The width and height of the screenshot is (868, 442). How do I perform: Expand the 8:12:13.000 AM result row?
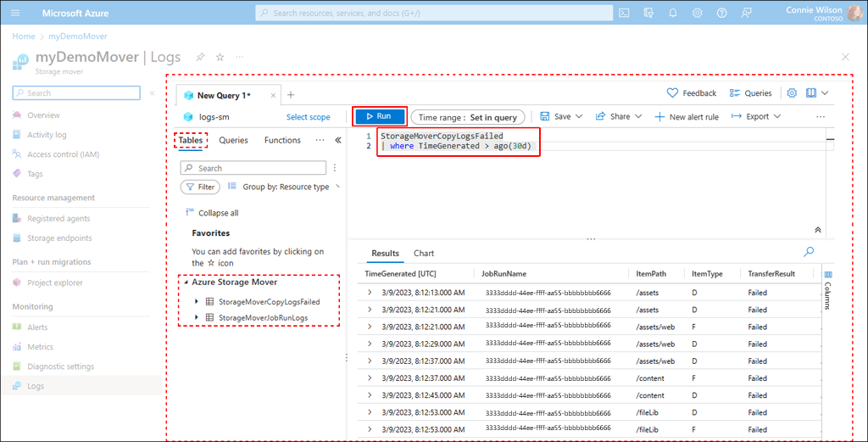pos(370,293)
